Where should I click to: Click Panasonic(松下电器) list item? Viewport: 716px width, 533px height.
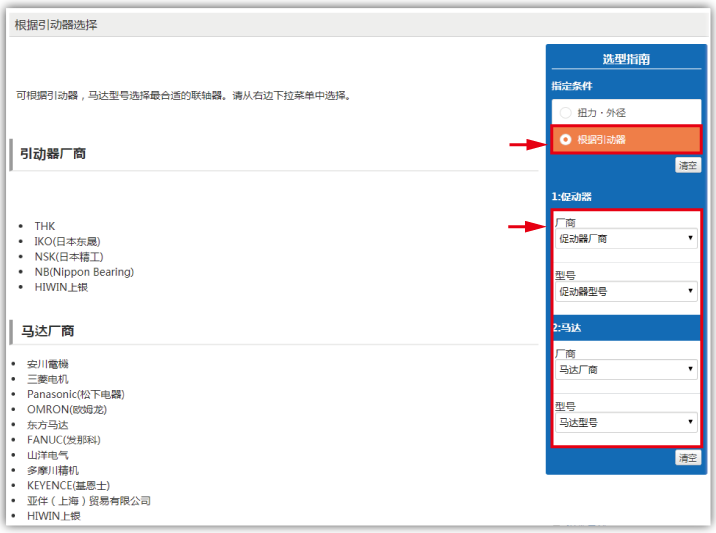click(x=76, y=394)
